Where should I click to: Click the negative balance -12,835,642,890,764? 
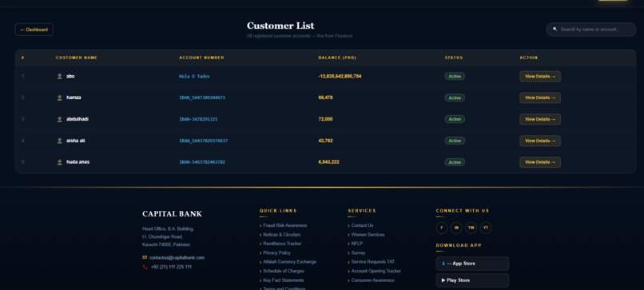coord(340,77)
